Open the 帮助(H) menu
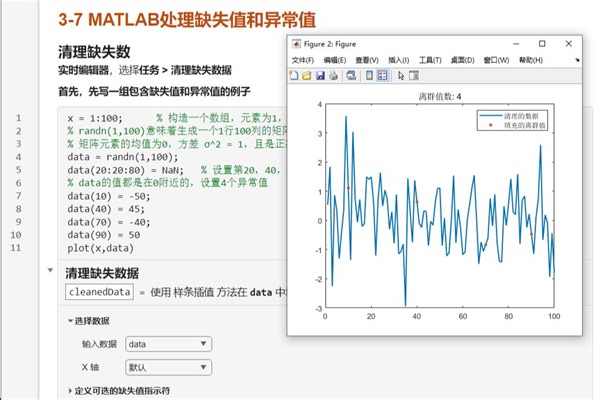 click(531, 60)
